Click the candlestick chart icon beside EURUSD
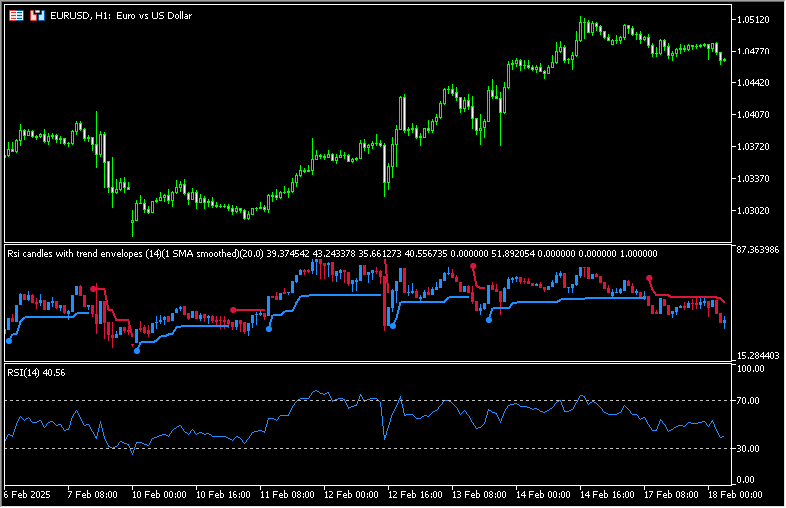 (x=37, y=16)
